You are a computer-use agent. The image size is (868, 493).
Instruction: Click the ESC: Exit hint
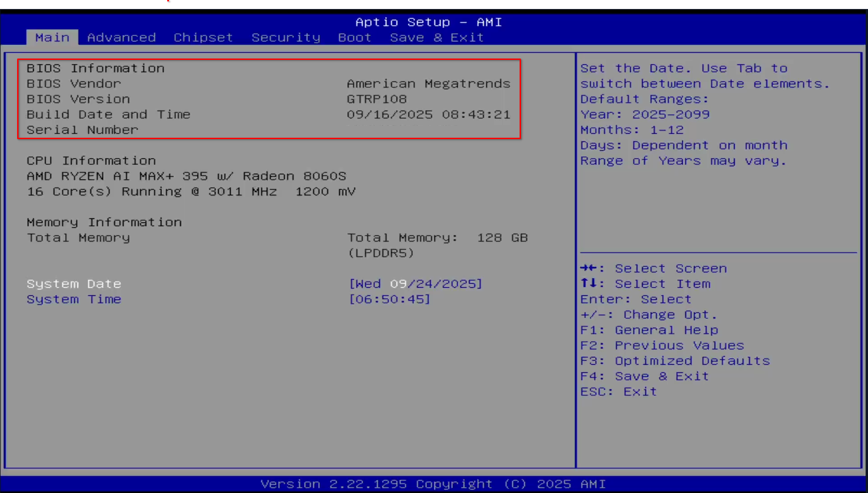(x=619, y=392)
